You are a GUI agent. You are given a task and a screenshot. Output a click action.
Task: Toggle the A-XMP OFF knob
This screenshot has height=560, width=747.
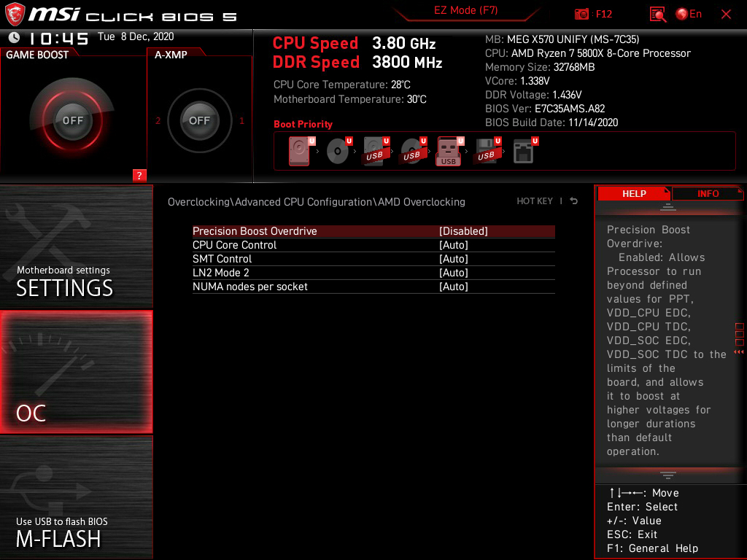point(199,120)
